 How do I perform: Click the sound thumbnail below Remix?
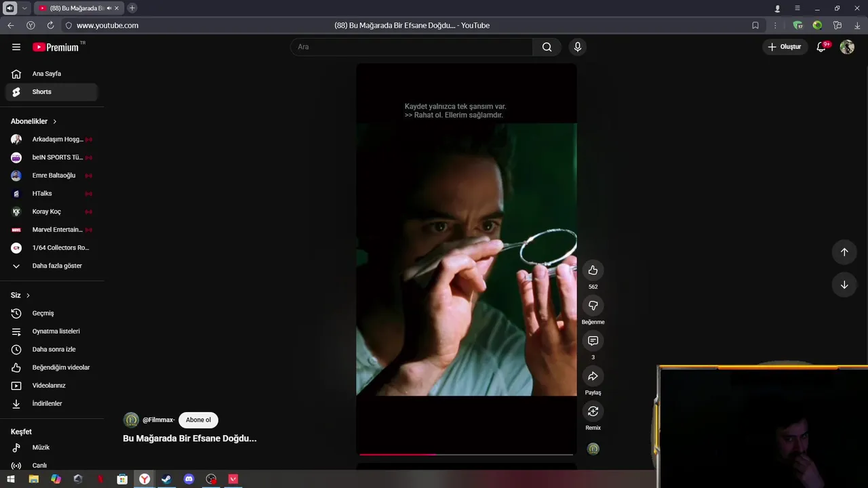tap(593, 449)
